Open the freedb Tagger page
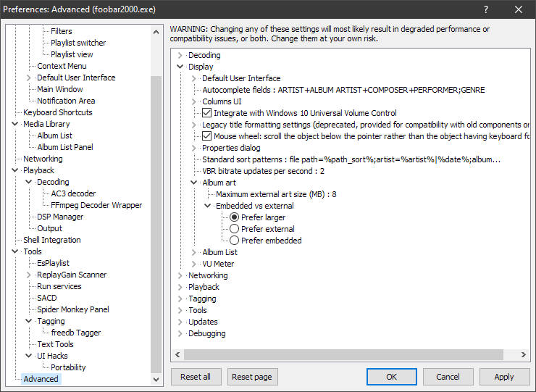Image resolution: width=536 pixels, height=392 pixels. click(76, 333)
